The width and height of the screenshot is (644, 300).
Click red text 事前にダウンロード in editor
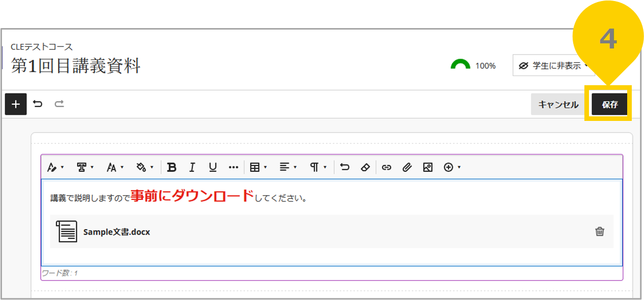(192, 196)
